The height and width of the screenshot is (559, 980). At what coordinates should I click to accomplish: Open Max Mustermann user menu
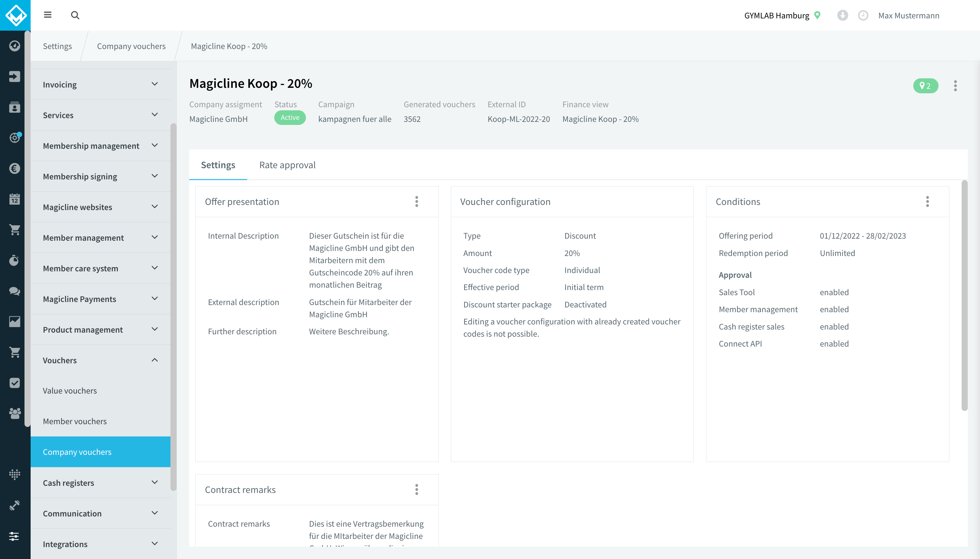coord(909,15)
